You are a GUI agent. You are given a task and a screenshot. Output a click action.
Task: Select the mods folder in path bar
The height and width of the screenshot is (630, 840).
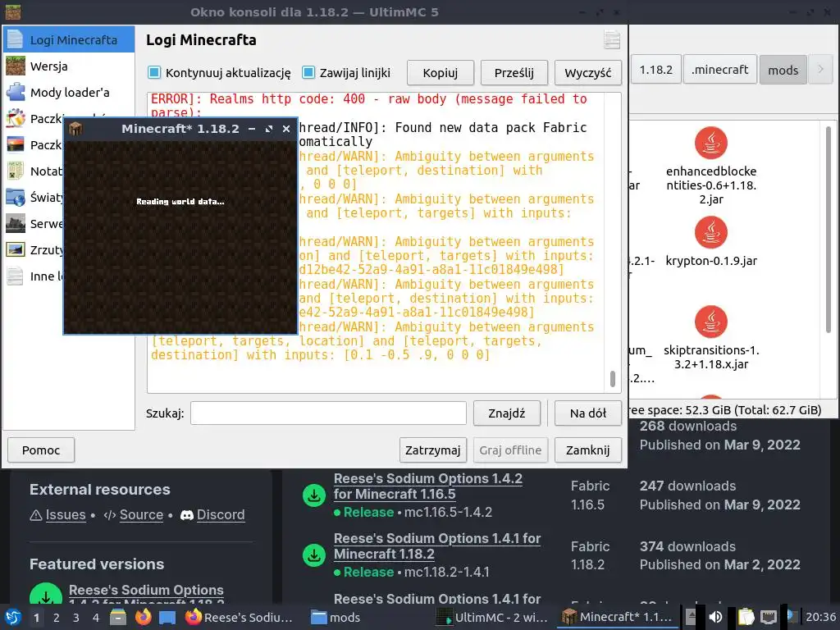click(x=783, y=70)
